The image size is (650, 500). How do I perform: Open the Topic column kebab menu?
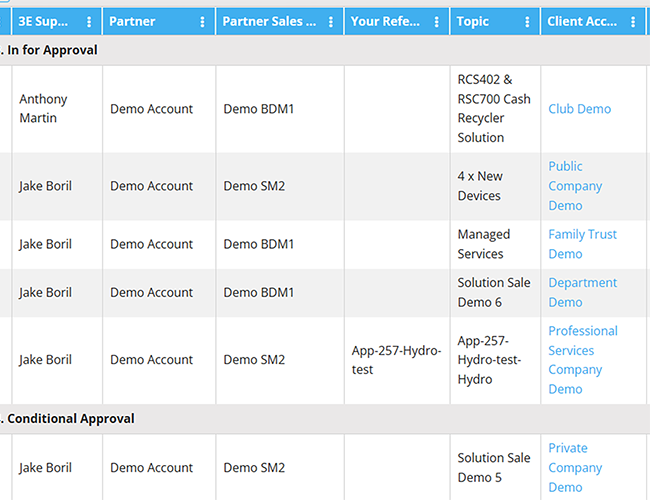point(527,22)
